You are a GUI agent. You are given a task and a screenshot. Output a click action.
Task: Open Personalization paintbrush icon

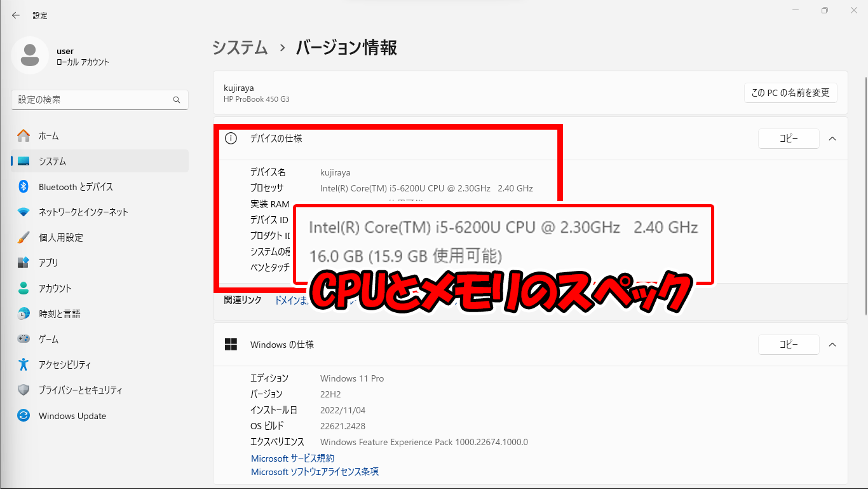(x=24, y=238)
